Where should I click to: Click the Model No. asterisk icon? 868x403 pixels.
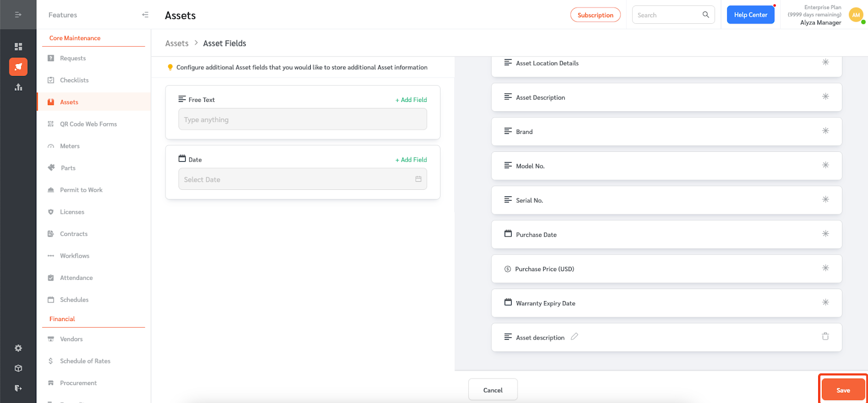(826, 165)
